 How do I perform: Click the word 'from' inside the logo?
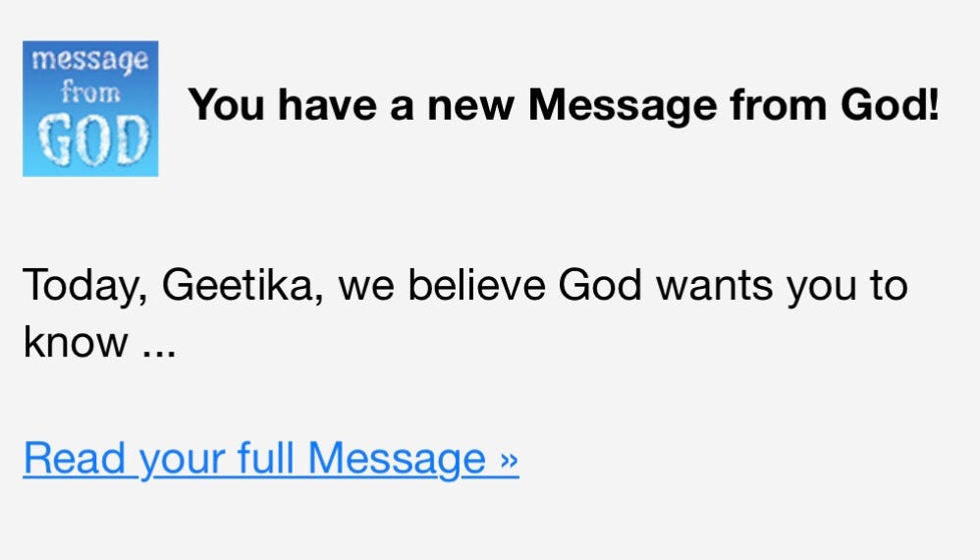(90, 93)
